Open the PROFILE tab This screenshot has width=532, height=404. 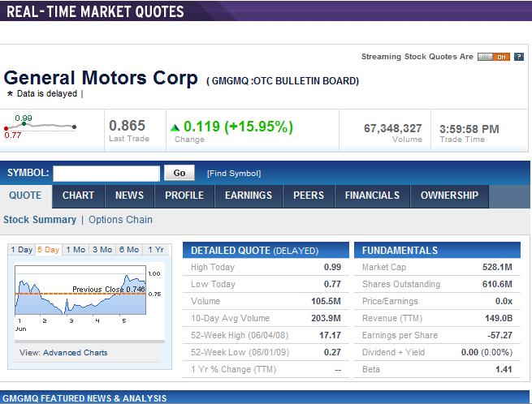(x=184, y=196)
